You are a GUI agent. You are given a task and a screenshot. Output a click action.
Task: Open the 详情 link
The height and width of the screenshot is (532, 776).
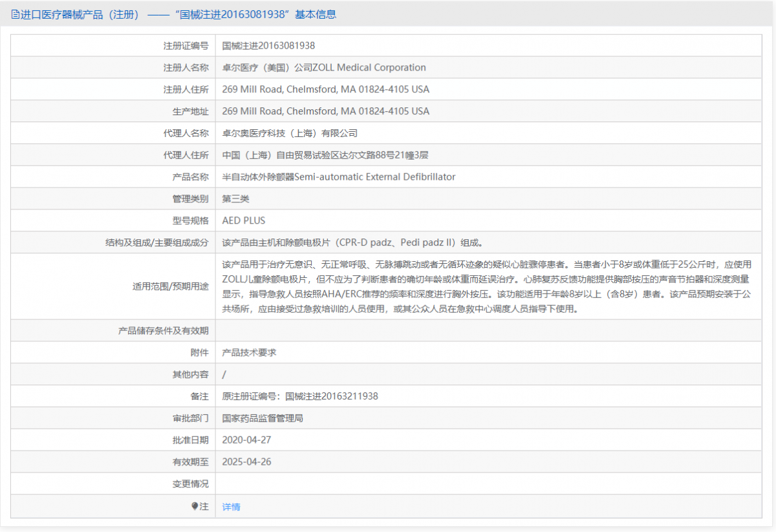[231, 507]
